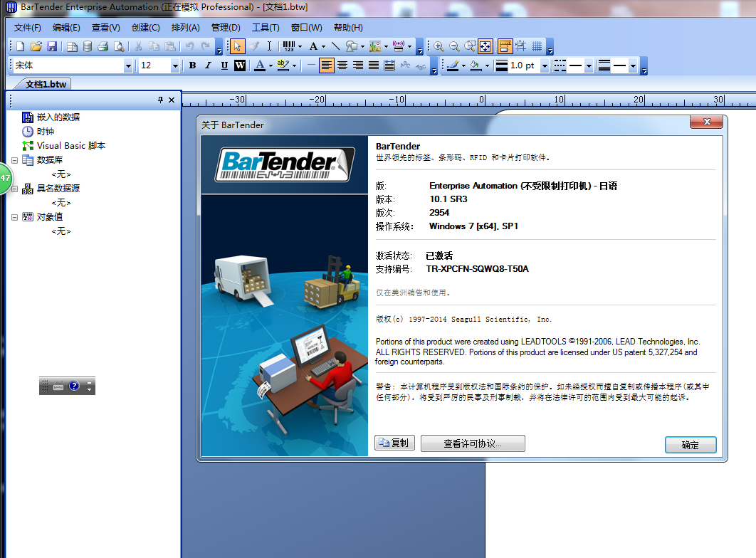Click the blue help question mark icon
756x558 pixels.
(74, 386)
